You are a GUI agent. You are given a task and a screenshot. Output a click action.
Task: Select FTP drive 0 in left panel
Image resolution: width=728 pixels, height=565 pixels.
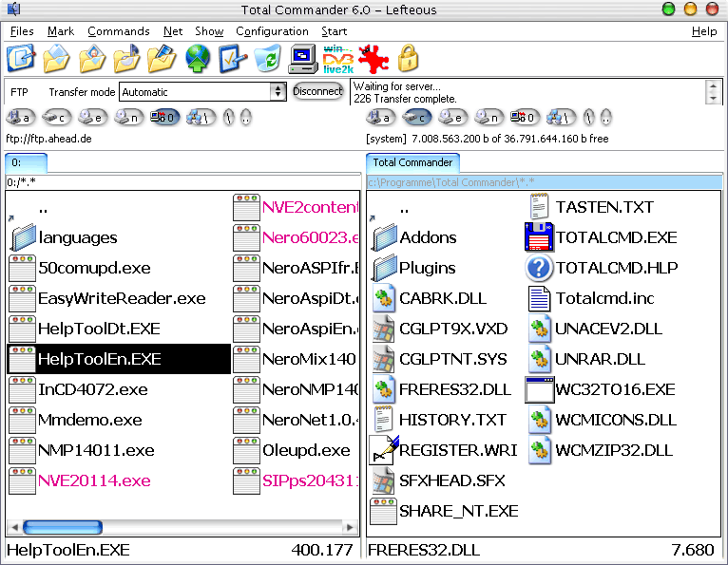(164, 118)
